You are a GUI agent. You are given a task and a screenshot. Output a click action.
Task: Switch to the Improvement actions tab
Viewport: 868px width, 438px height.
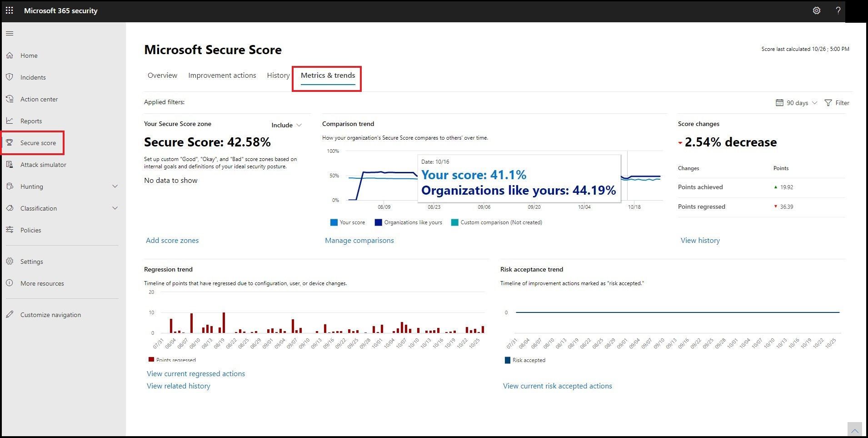222,75
